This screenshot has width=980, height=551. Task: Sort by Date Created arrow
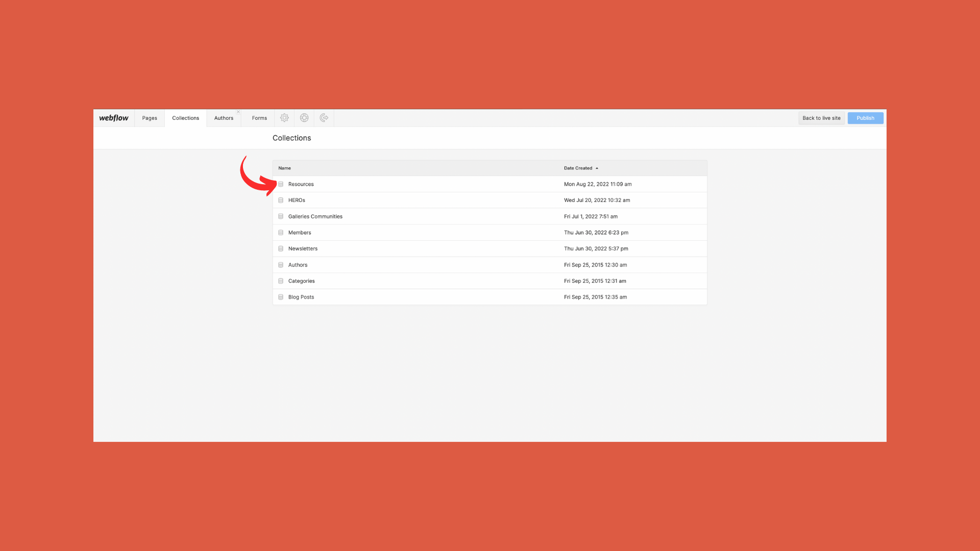pyautogui.click(x=597, y=168)
